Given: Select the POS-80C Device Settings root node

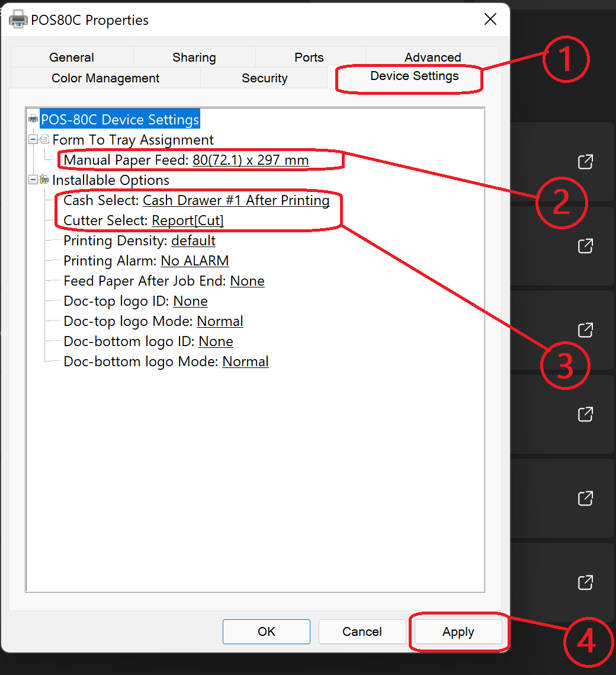Looking at the screenshot, I should [120, 119].
